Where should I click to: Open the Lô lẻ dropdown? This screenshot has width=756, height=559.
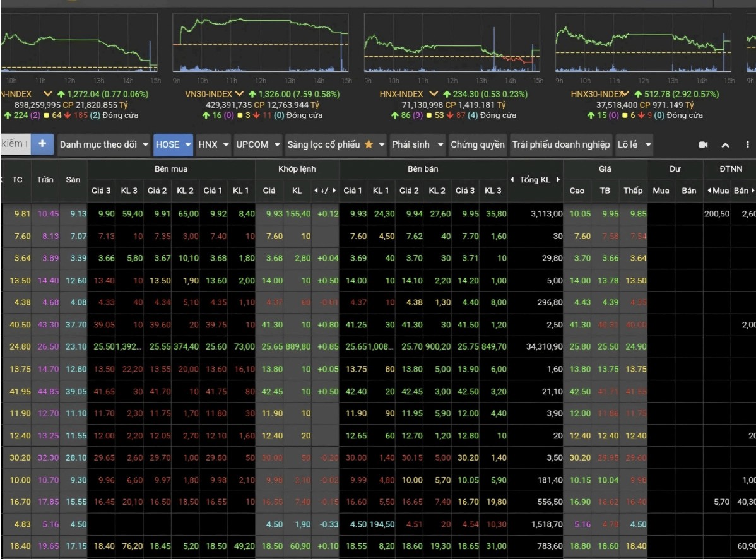tap(634, 144)
